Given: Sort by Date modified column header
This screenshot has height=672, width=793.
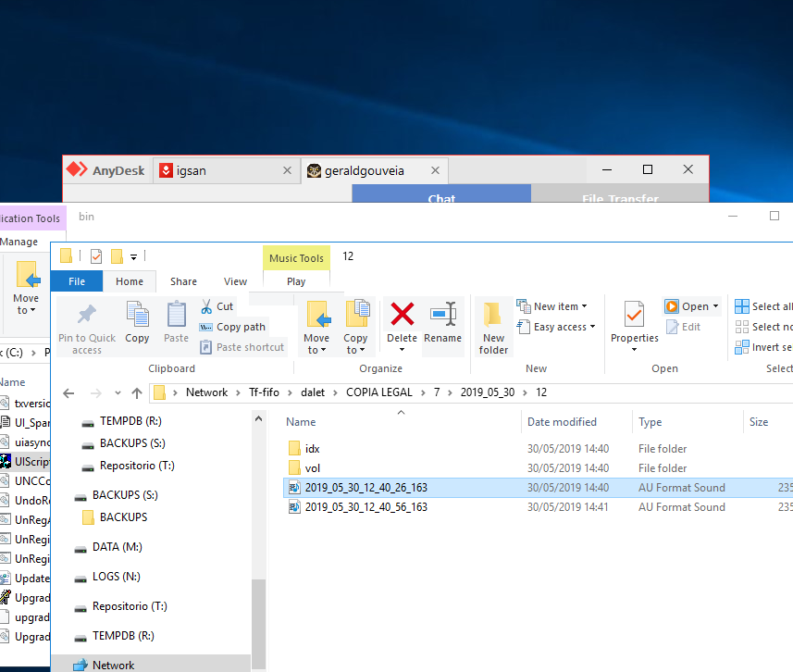Looking at the screenshot, I should [562, 422].
